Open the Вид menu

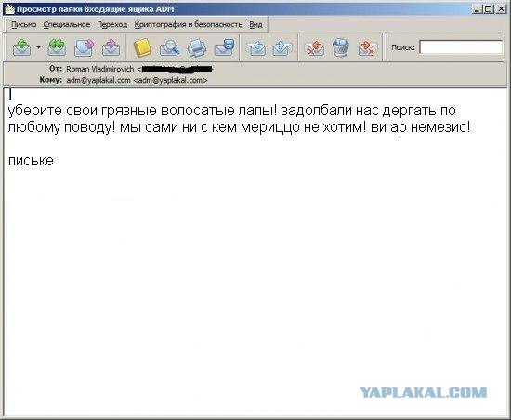click(x=255, y=25)
